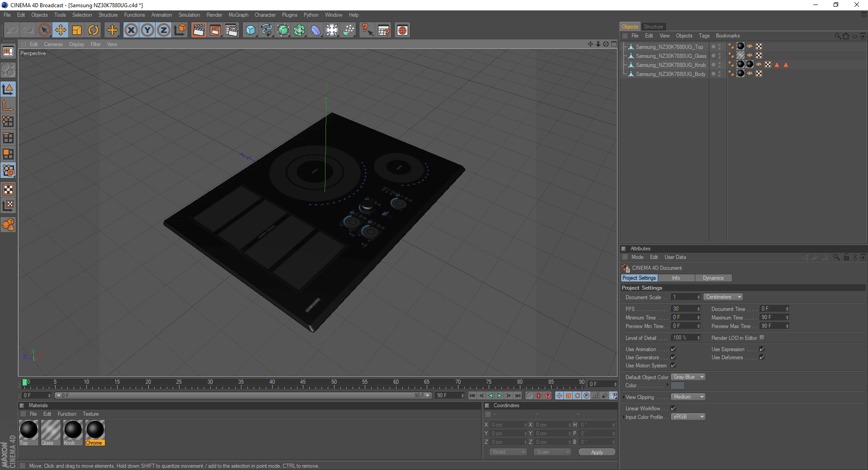The width and height of the screenshot is (868, 470).
Task: Play animation forward
Action: tap(500, 395)
